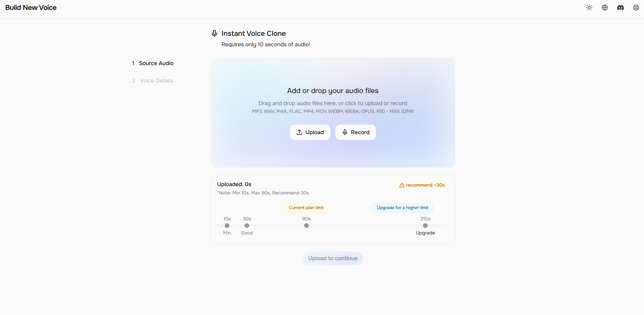644x315 pixels.
Task: Click the upload arrow icon inside Upload button
Action: [299, 132]
